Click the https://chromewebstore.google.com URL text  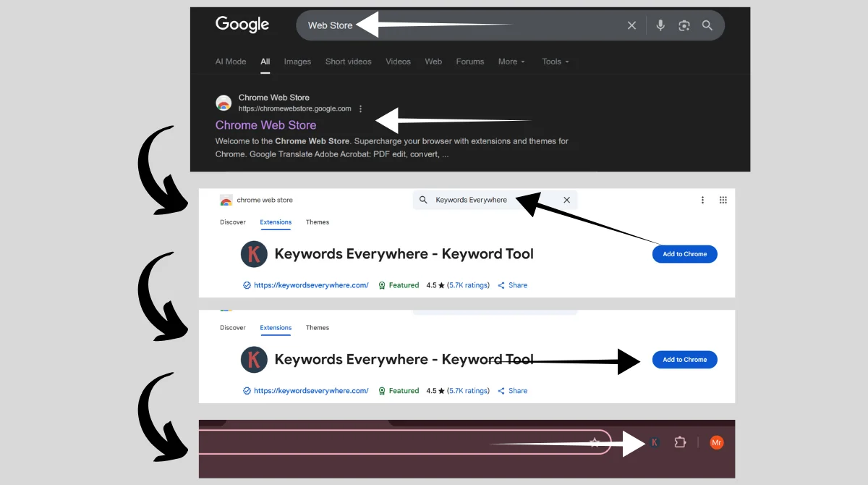click(295, 109)
